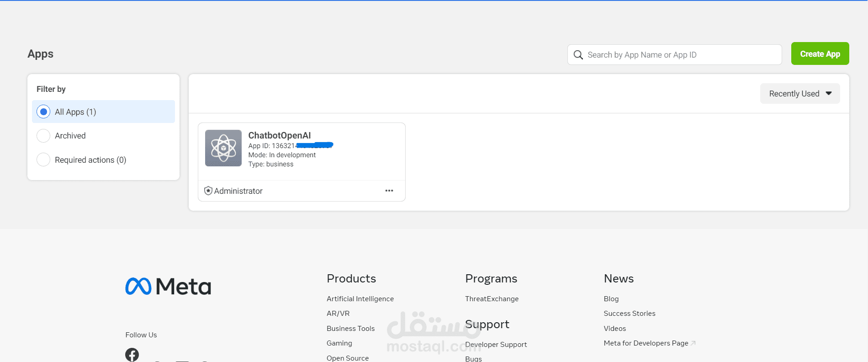Click the ChatbotOpenAI app icon thumbnail
Screen dimensions: 868x362
(x=223, y=148)
